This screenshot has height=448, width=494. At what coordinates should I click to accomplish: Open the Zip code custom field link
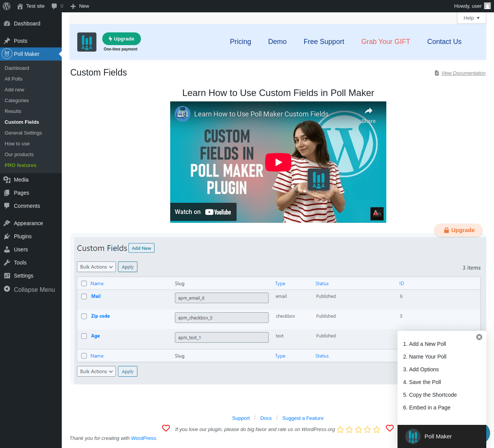100,316
